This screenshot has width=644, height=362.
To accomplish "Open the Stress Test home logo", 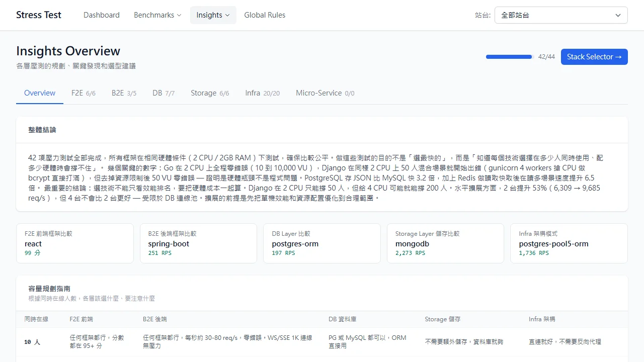I will point(39,15).
